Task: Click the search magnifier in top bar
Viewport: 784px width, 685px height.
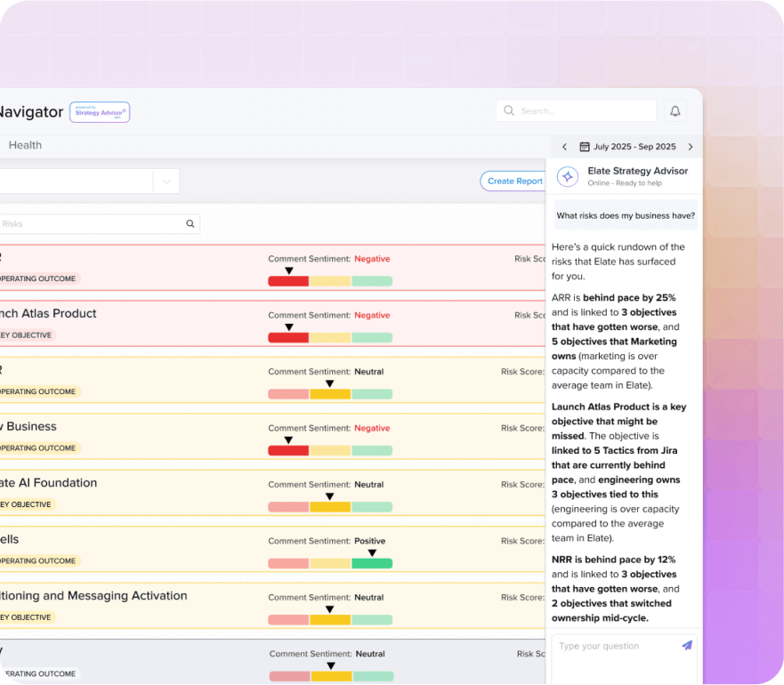Action: pos(509,110)
